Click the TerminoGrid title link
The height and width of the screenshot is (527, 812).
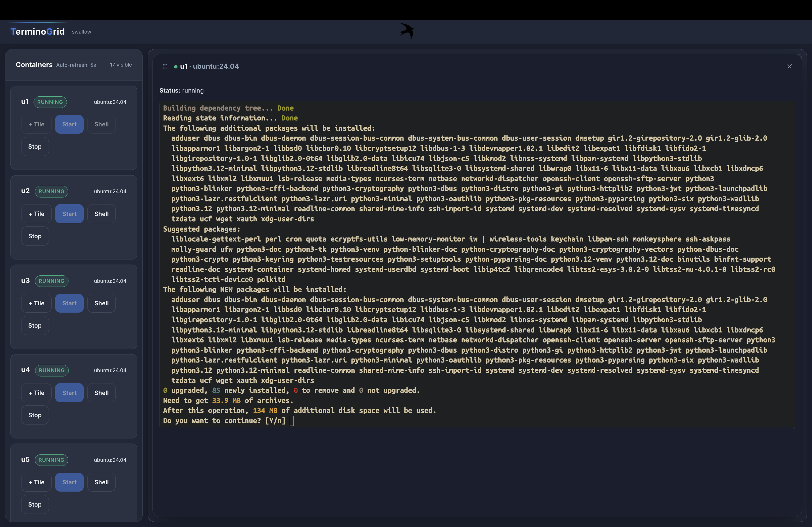[38, 32]
